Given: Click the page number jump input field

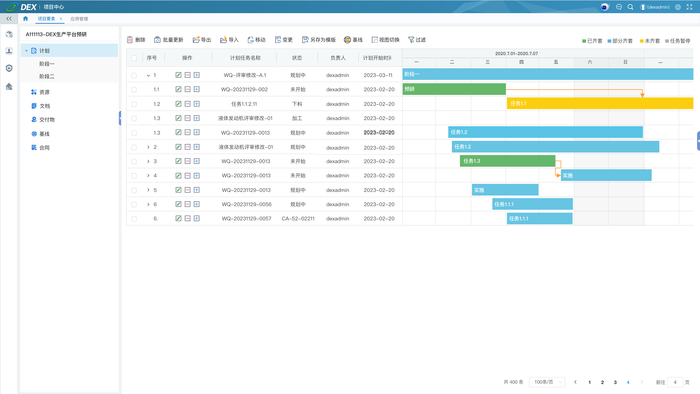Looking at the screenshot, I should (x=675, y=382).
